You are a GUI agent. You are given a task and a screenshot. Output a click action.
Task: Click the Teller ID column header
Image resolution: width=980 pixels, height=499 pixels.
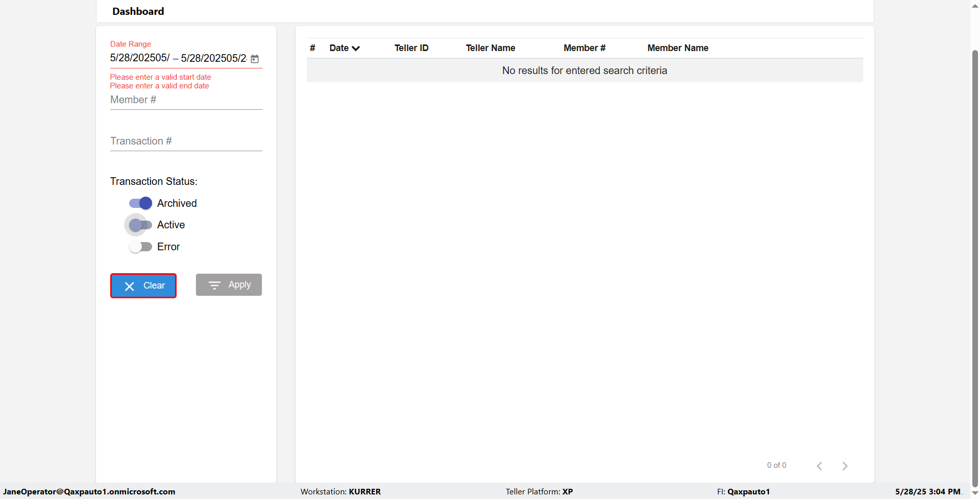[411, 48]
